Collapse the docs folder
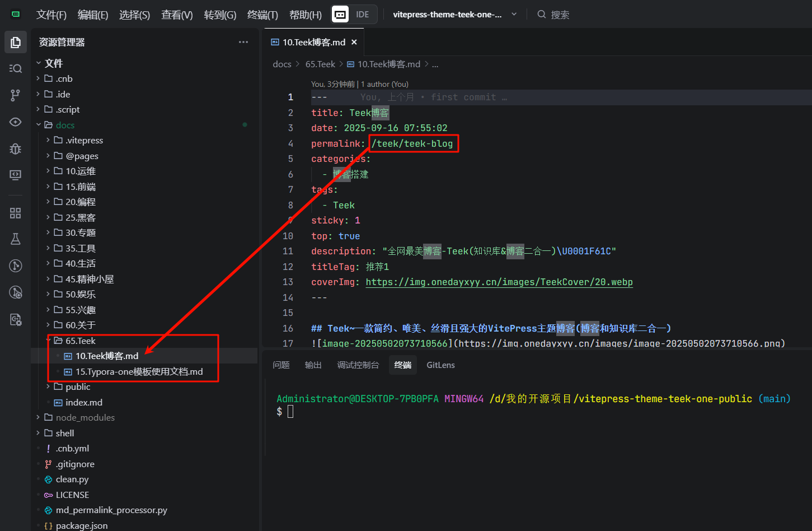The width and height of the screenshot is (812, 531). [x=65, y=125]
